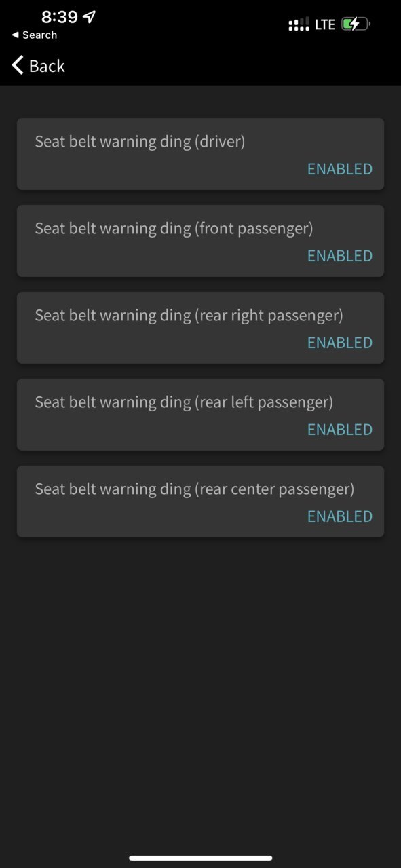Disable the driver seat belt ding
The width and height of the screenshot is (401, 868).
point(340,169)
